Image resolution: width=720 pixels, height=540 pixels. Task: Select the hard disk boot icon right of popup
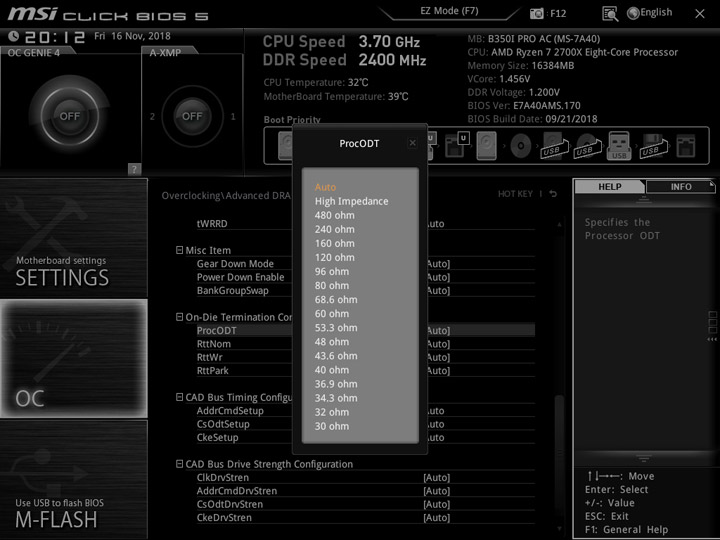coord(486,146)
